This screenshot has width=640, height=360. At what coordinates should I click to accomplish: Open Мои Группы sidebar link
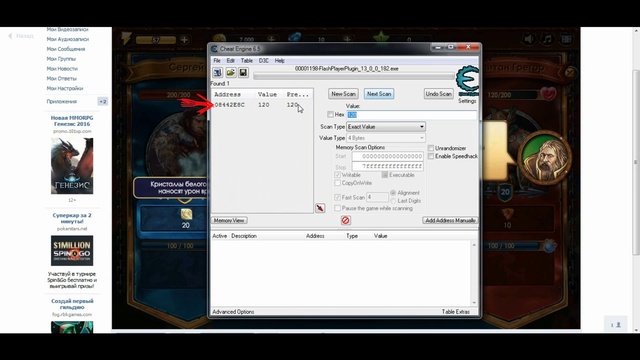tap(61, 59)
